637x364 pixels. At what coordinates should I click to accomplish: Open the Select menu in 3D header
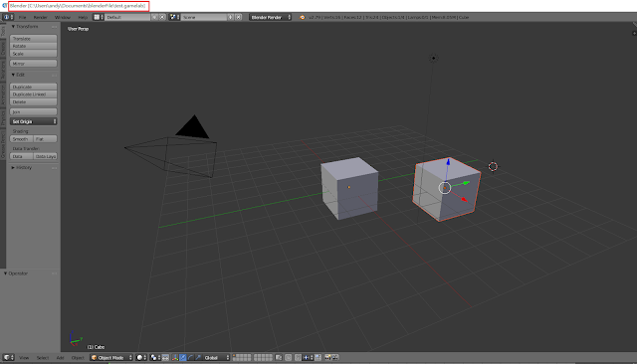click(x=42, y=358)
